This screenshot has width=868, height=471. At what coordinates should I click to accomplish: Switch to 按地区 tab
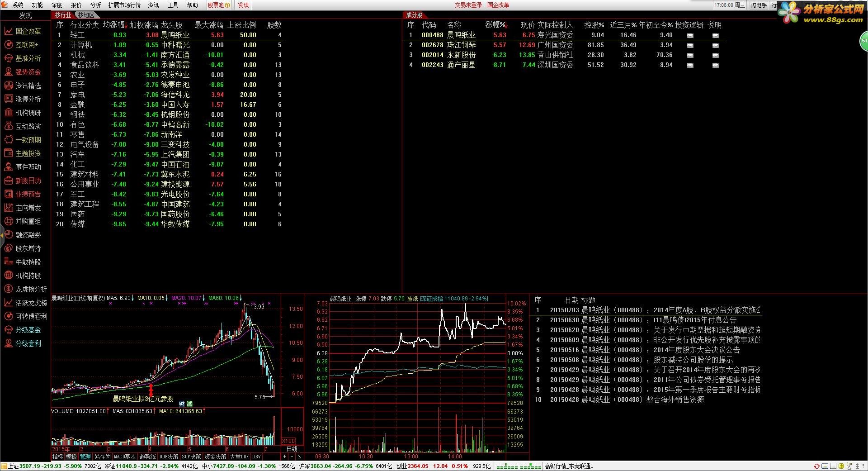point(86,15)
